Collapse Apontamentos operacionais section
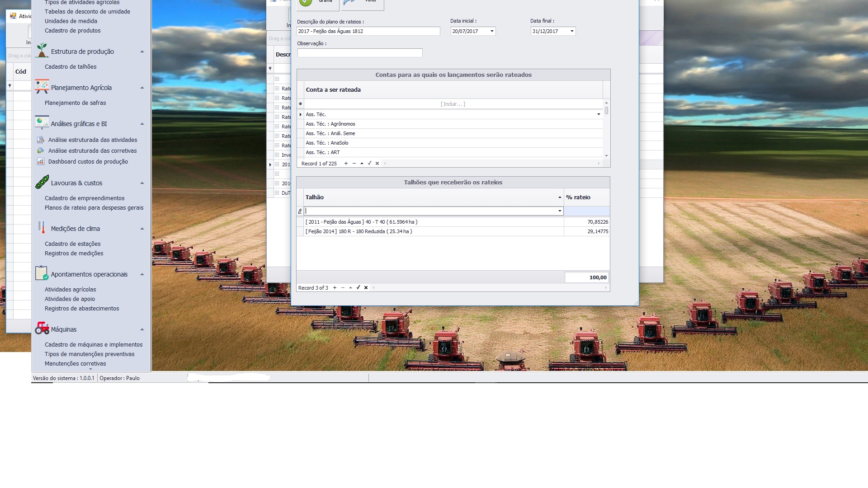This screenshot has width=868, height=488. point(142,274)
